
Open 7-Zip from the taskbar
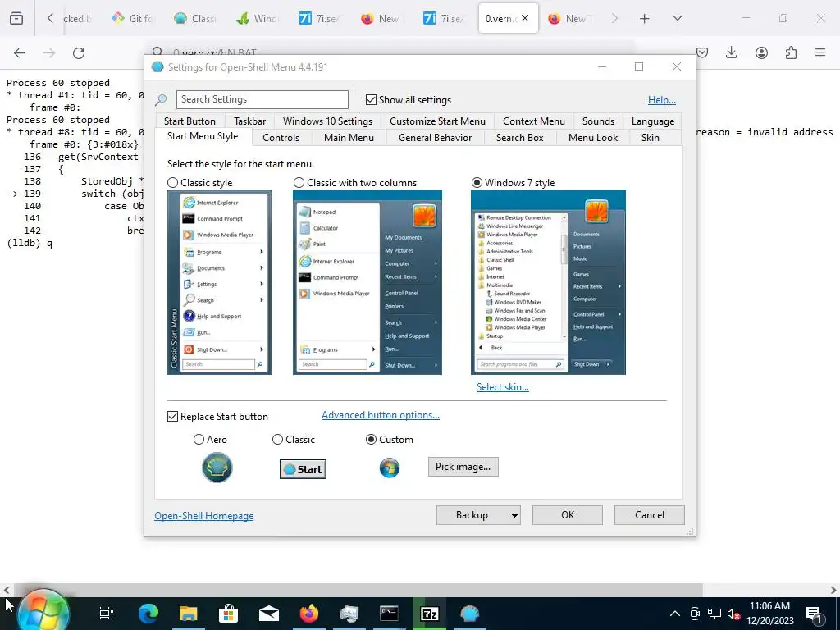click(x=430, y=614)
